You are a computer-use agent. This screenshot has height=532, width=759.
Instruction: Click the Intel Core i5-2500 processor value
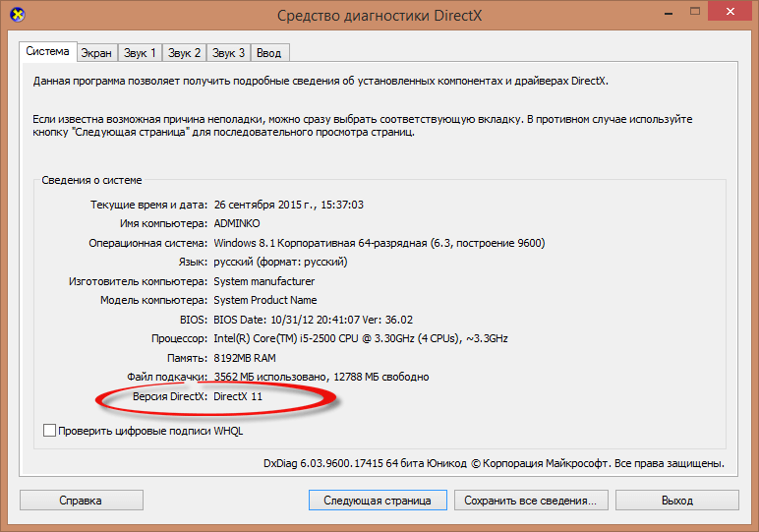tap(361, 338)
